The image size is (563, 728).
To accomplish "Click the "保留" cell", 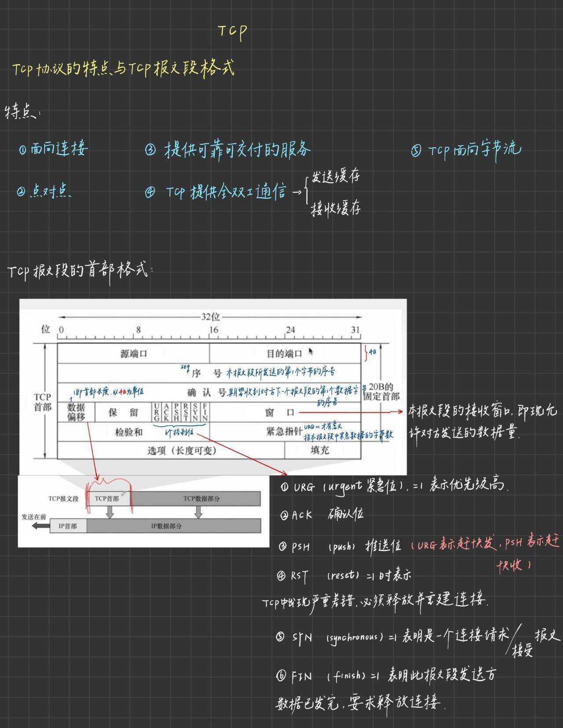I will pyautogui.click(x=123, y=412).
